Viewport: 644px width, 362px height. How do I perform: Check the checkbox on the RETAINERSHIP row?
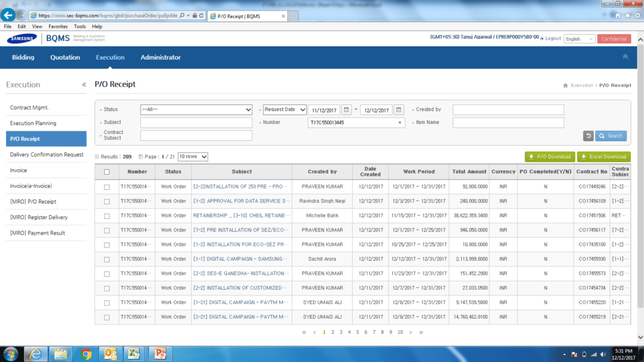click(x=106, y=215)
